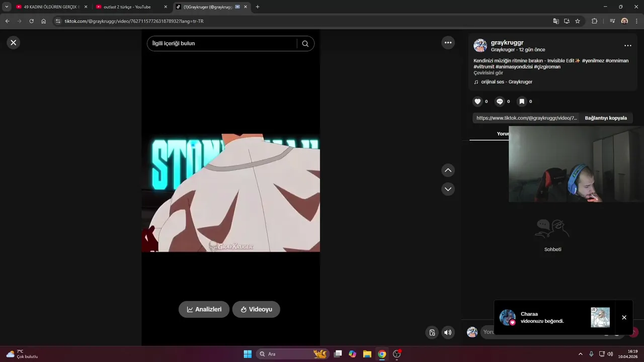Save video with bookmark icon

click(x=522, y=102)
